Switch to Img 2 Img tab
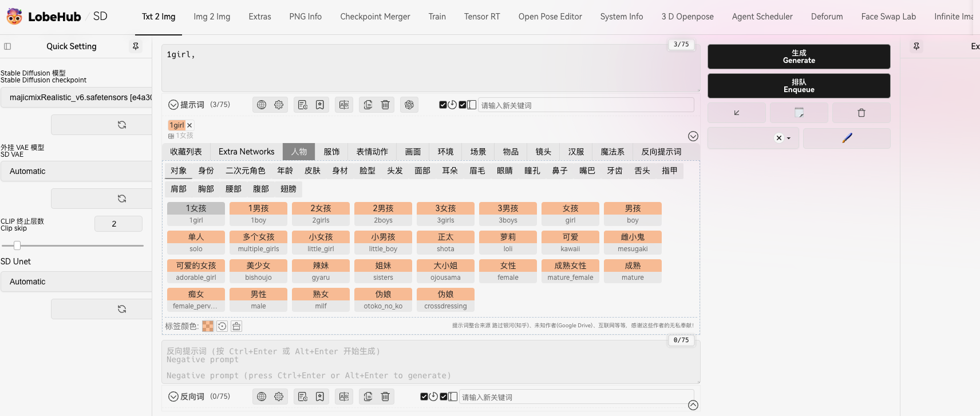The width and height of the screenshot is (980, 416). click(x=212, y=17)
